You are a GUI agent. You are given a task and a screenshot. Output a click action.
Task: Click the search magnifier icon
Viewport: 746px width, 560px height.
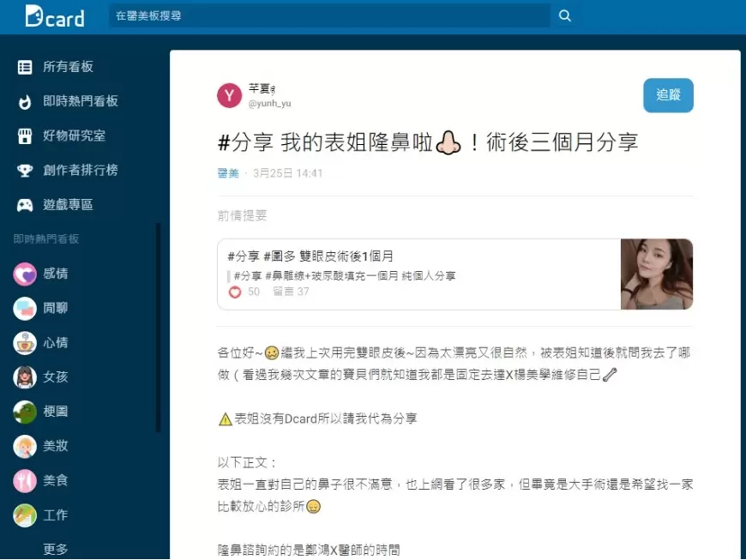click(565, 15)
